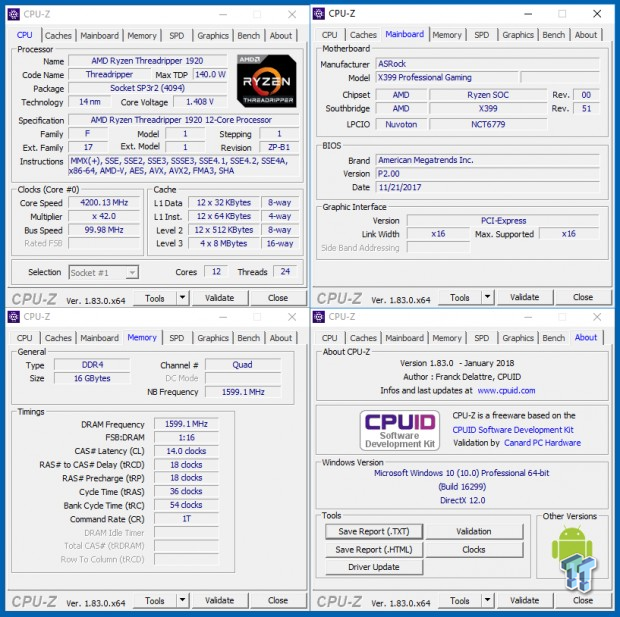Close the Mainboard CPU-Z window
The image size is (620, 617).
(597, 14)
